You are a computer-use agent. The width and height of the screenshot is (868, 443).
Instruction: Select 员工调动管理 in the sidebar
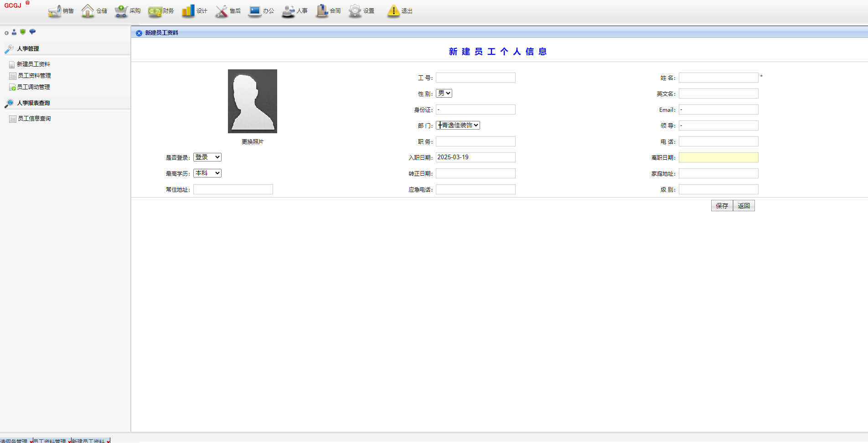pos(34,87)
